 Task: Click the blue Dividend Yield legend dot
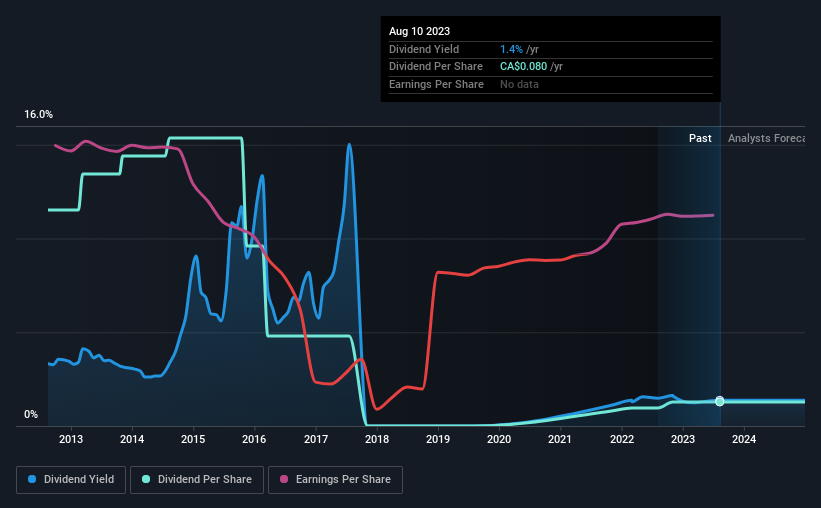(32, 479)
